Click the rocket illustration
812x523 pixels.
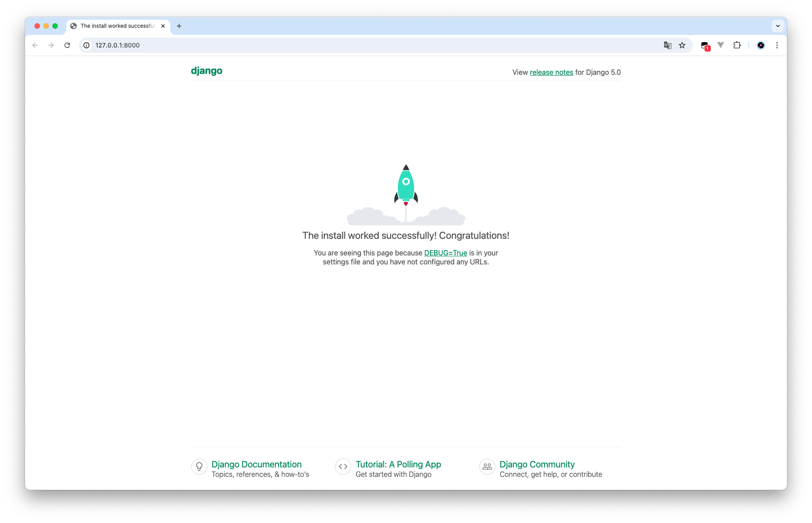[406, 195]
